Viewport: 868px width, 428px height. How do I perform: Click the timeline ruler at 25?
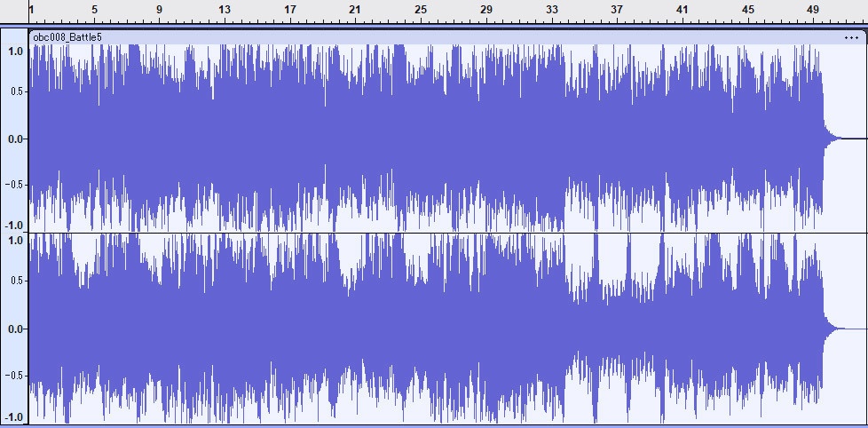click(x=421, y=10)
